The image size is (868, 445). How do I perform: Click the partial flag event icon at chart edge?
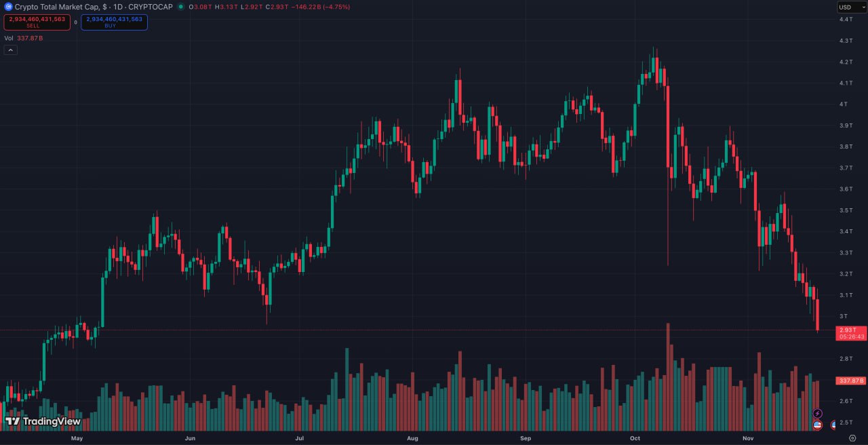pyautogui.click(x=833, y=425)
